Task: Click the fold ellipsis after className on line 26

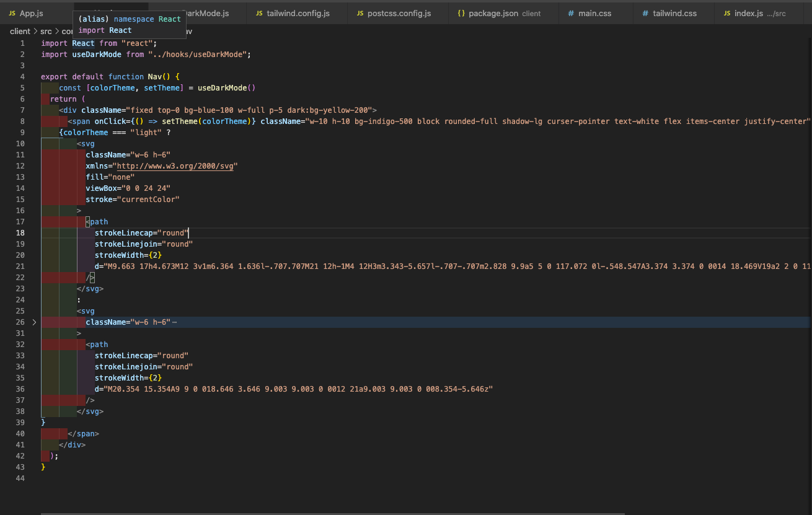Action: click(174, 322)
